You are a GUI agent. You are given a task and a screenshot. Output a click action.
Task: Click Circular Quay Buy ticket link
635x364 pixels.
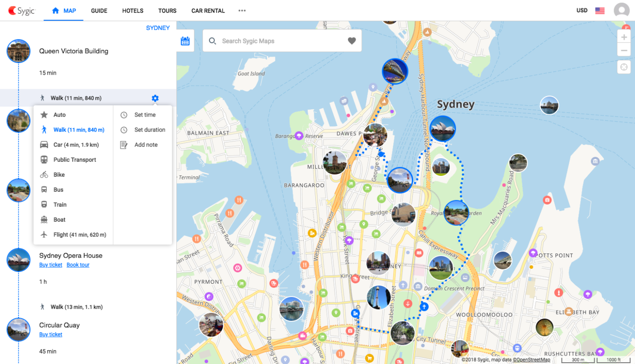pos(51,335)
